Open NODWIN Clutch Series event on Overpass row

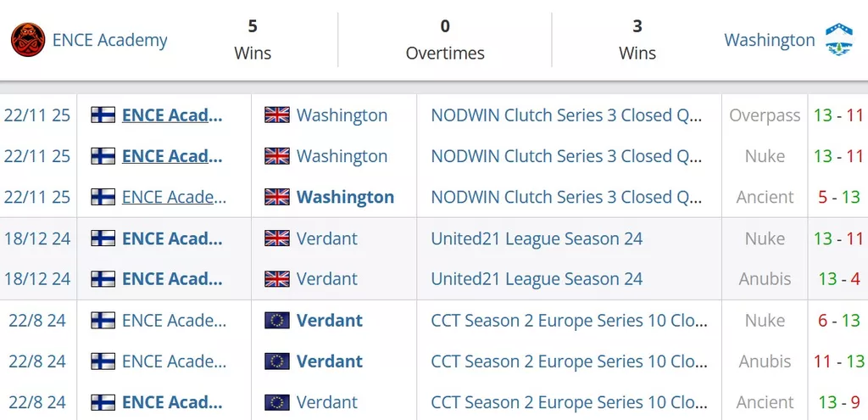[x=565, y=115]
